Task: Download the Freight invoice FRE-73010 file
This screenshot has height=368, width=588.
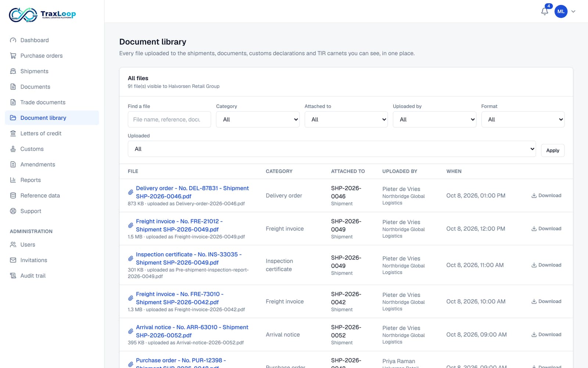Action: (546, 301)
